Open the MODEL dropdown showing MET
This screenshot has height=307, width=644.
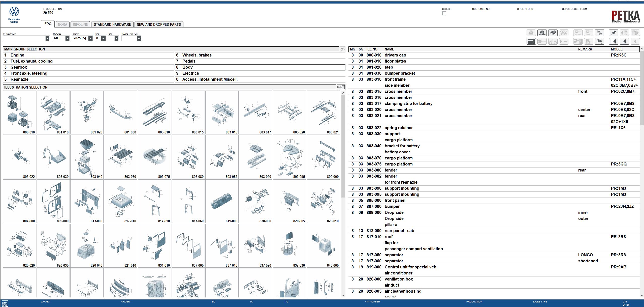[x=67, y=38]
